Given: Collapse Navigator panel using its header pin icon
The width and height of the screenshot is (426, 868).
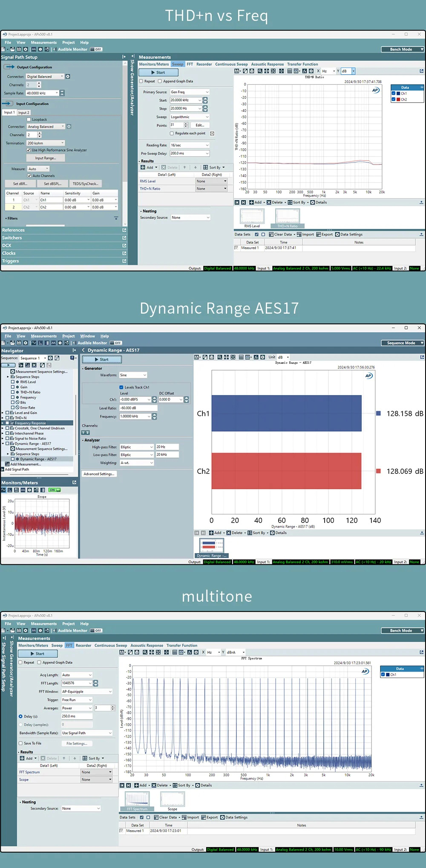Looking at the screenshot, I should click(x=74, y=350).
